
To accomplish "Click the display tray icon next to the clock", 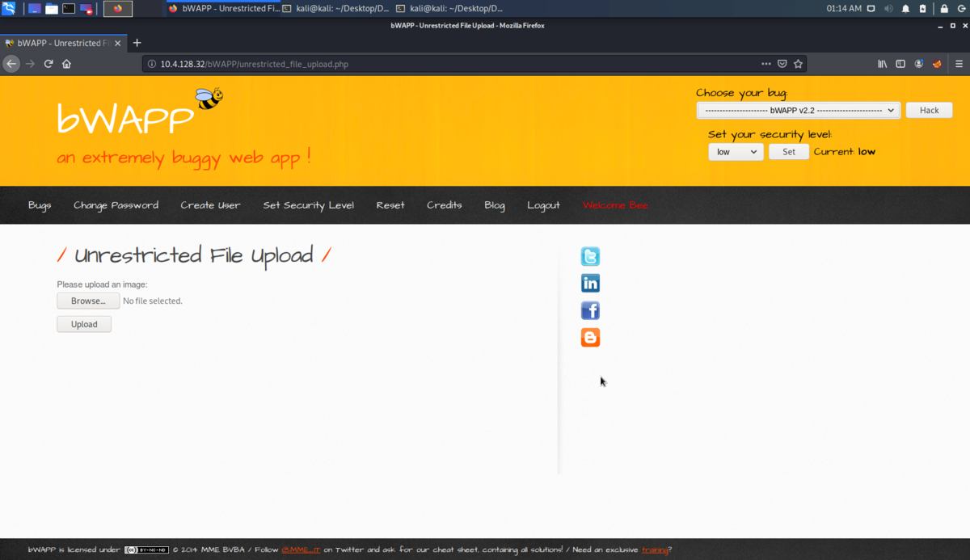I will point(871,9).
